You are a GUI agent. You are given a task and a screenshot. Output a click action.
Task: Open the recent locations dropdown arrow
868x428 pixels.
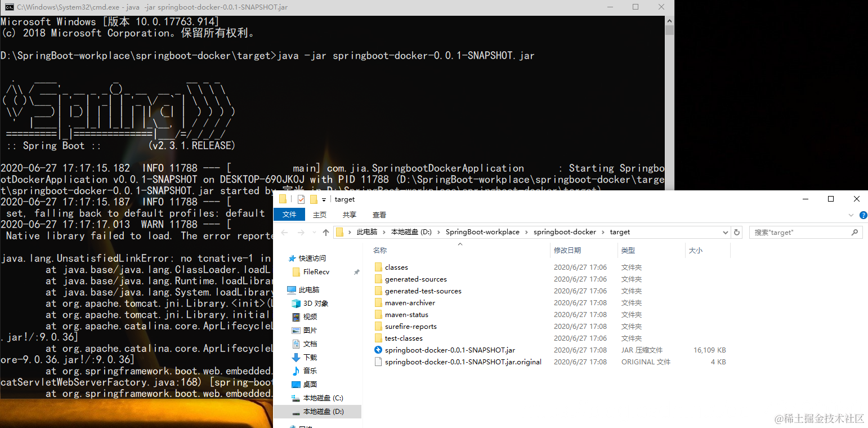coord(314,233)
